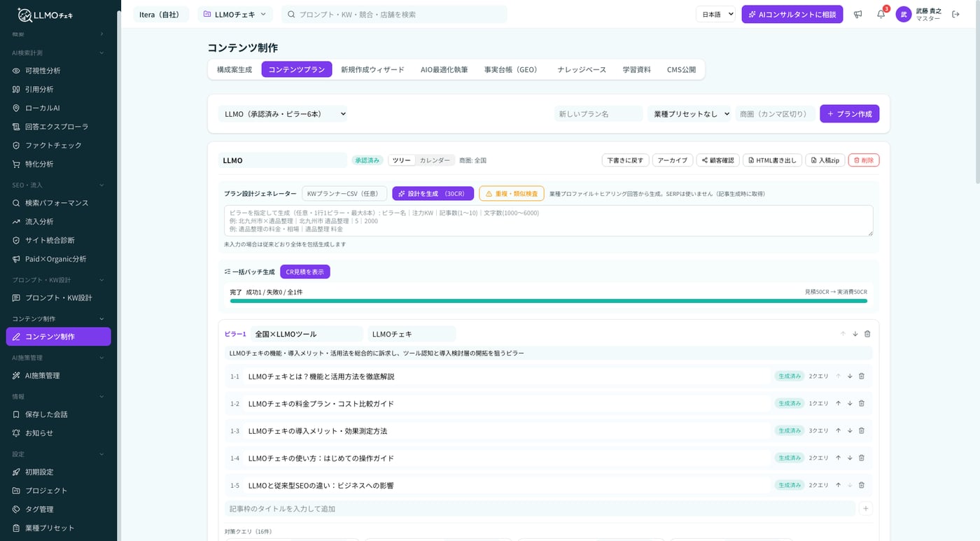Viewport: 980px width, 541px height.
Task: Delete article 1-1 with its trash icon
Action: point(862,376)
